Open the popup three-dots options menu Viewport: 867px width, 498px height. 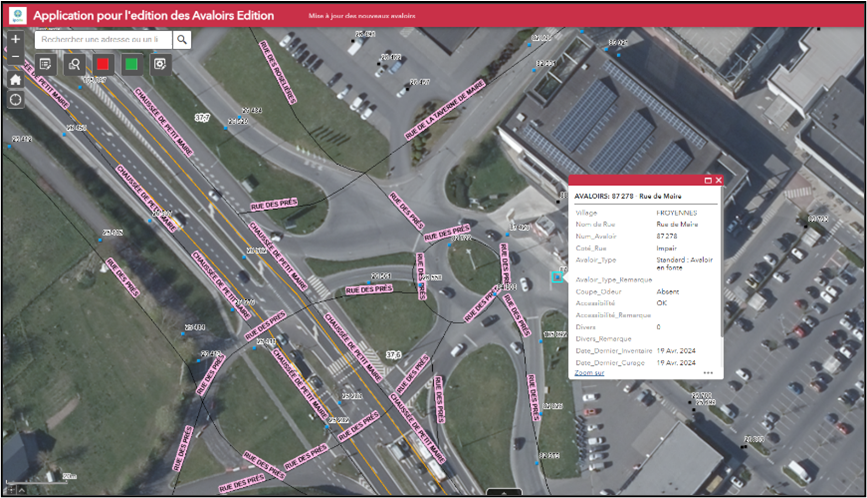708,372
